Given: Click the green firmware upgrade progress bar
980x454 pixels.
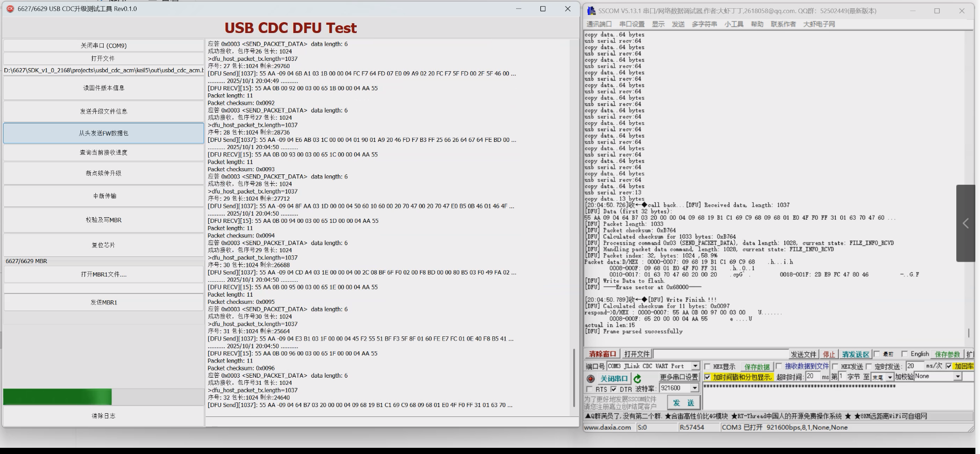Looking at the screenshot, I should [x=57, y=397].
